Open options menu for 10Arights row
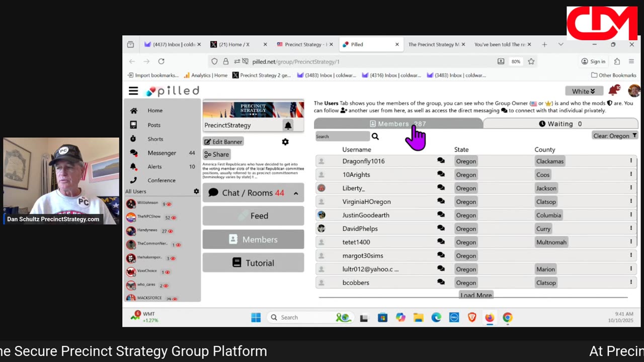The height and width of the screenshot is (362, 644). [630, 174]
